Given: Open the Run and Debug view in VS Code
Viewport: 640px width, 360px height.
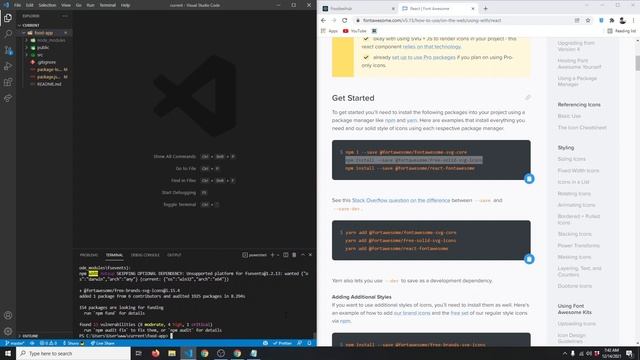Looking at the screenshot, I should coord(8,66).
